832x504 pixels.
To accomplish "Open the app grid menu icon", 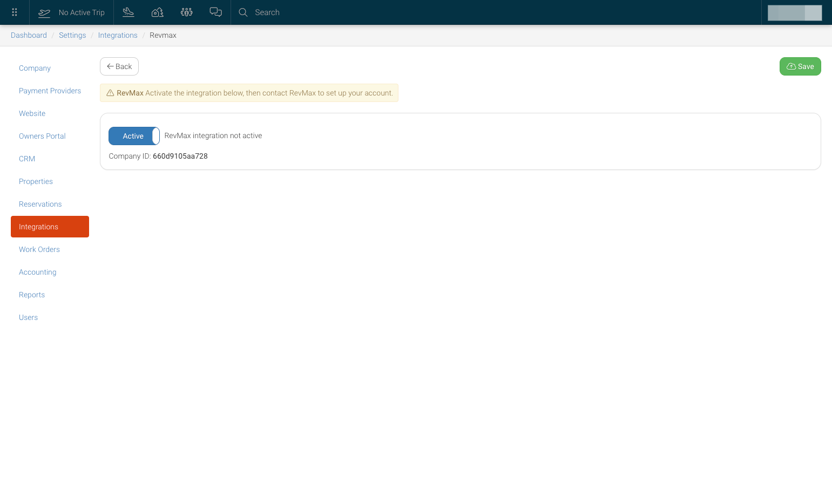I will [15, 12].
